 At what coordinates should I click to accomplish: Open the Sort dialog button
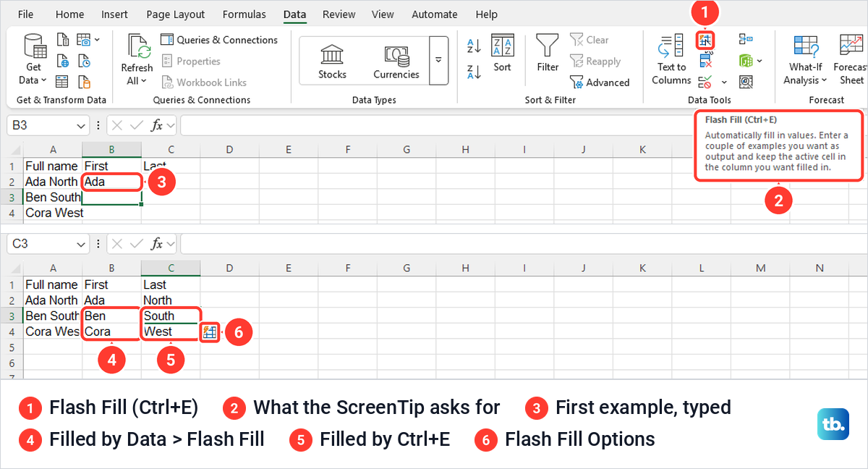pyautogui.click(x=502, y=54)
